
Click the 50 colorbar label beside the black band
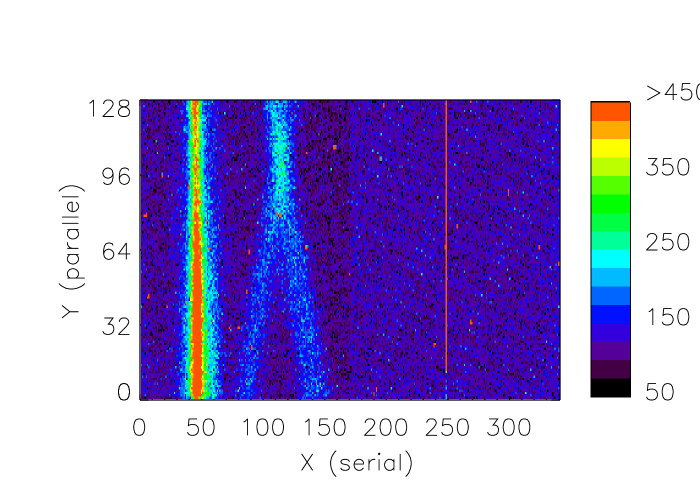(660, 392)
